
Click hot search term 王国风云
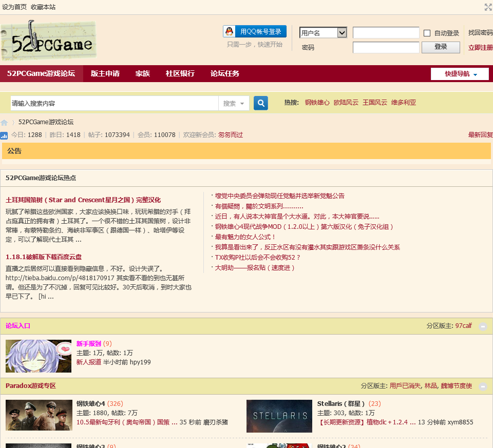375,103
